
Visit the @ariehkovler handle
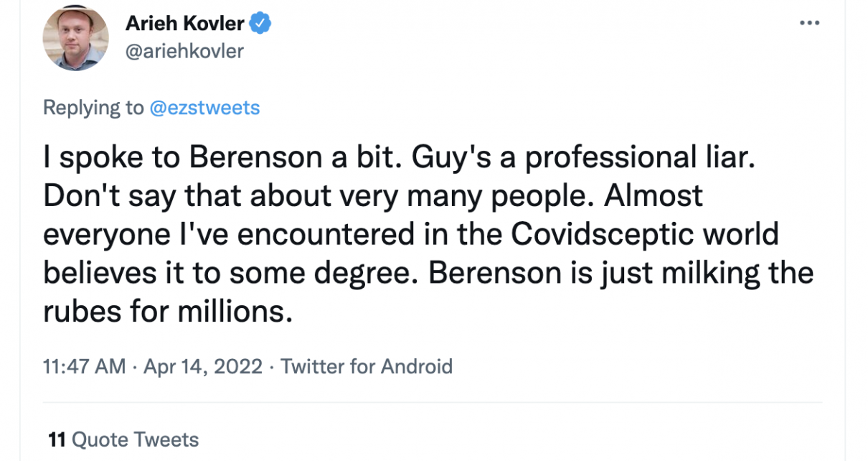click(x=184, y=52)
